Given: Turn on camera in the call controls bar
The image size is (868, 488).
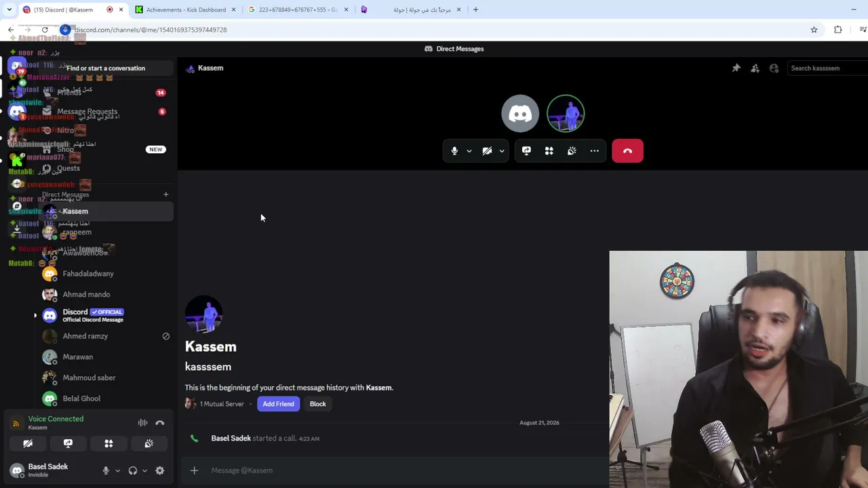Looking at the screenshot, I should tap(487, 150).
